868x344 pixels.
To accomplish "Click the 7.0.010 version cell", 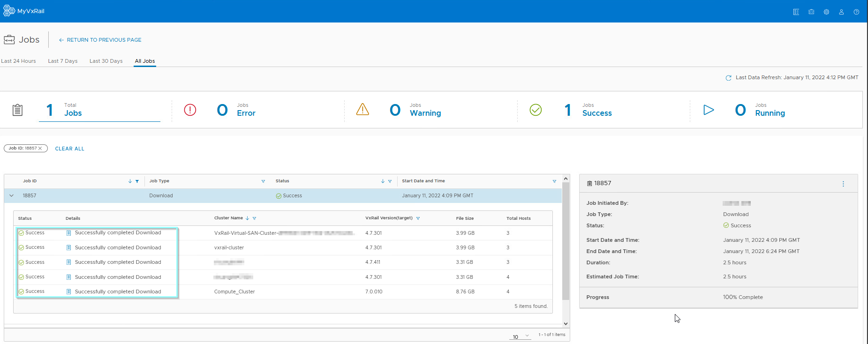I will click(374, 292).
